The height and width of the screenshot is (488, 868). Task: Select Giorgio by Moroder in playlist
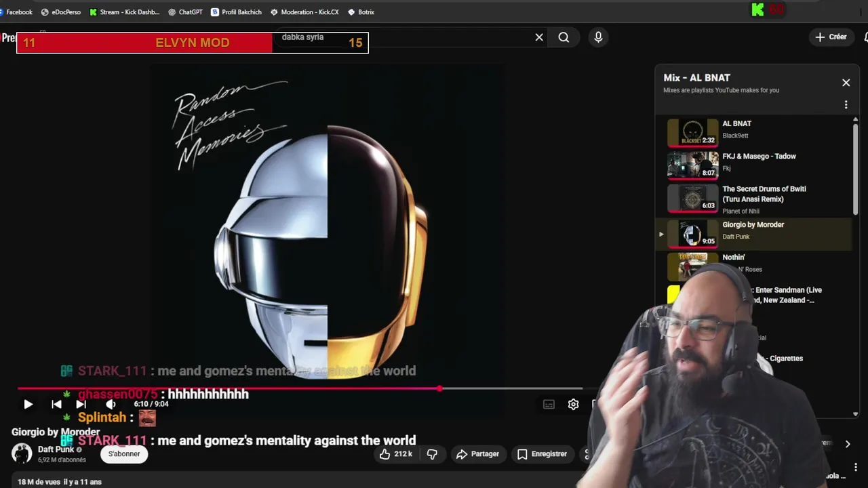(x=753, y=234)
